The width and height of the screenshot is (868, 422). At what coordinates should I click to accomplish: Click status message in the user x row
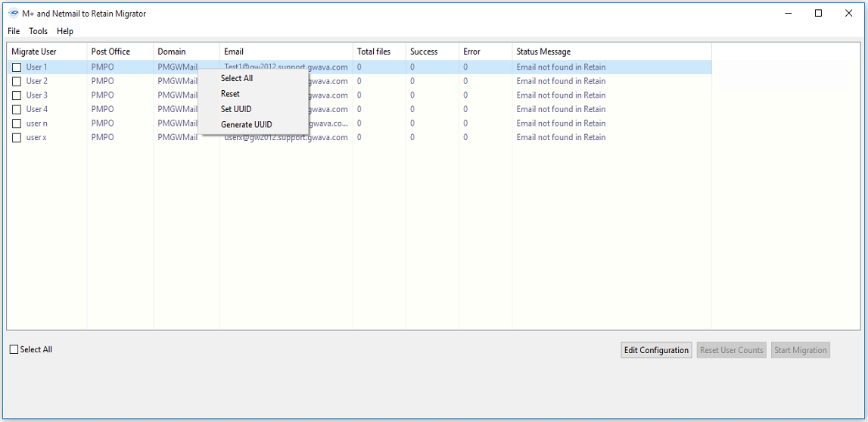click(561, 138)
